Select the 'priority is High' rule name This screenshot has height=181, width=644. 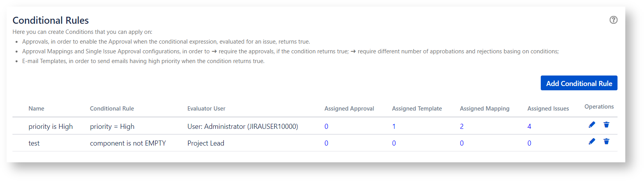[51, 127]
